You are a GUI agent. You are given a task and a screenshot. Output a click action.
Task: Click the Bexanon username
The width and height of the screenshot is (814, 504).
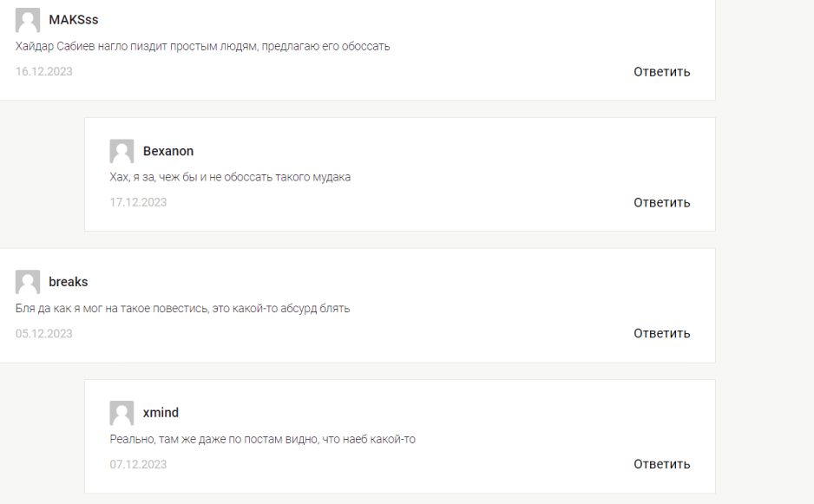click(168, 151)
